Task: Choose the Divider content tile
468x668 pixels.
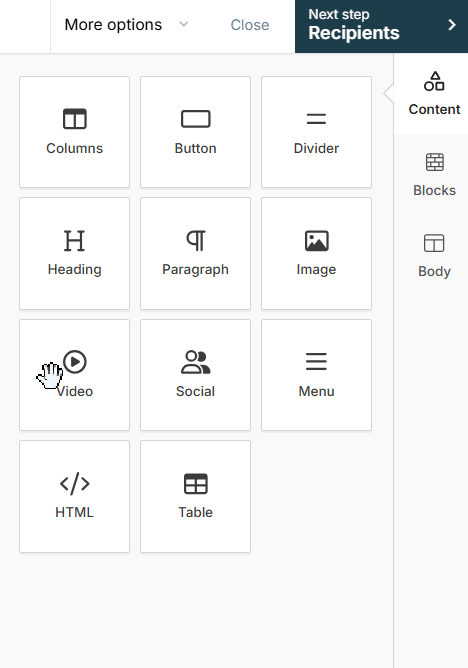Action: click(316, 132)
